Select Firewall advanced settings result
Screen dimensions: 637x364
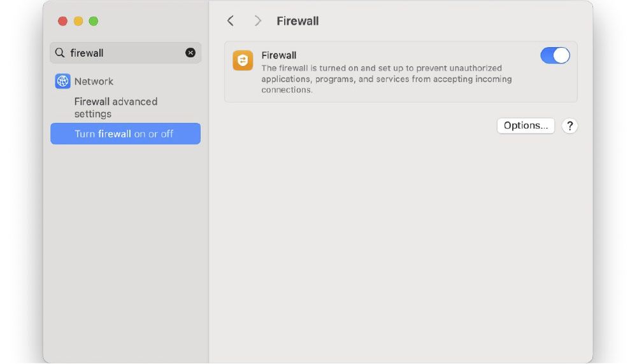(115, 108)
